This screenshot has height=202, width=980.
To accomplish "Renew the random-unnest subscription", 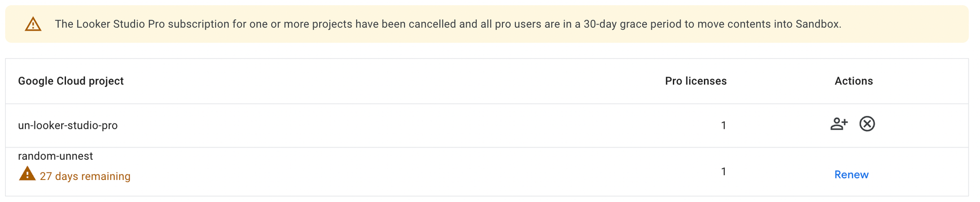I will pyautogui.click(x=851, y=175).
